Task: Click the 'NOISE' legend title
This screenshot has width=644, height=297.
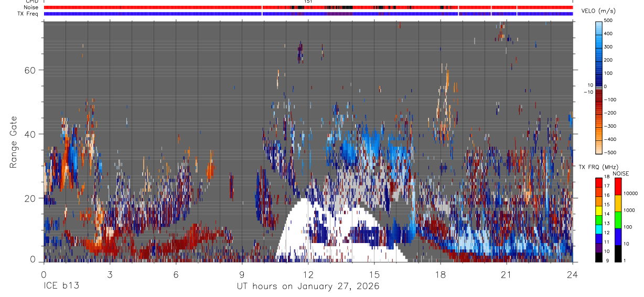Action: (x=620, y=173)
